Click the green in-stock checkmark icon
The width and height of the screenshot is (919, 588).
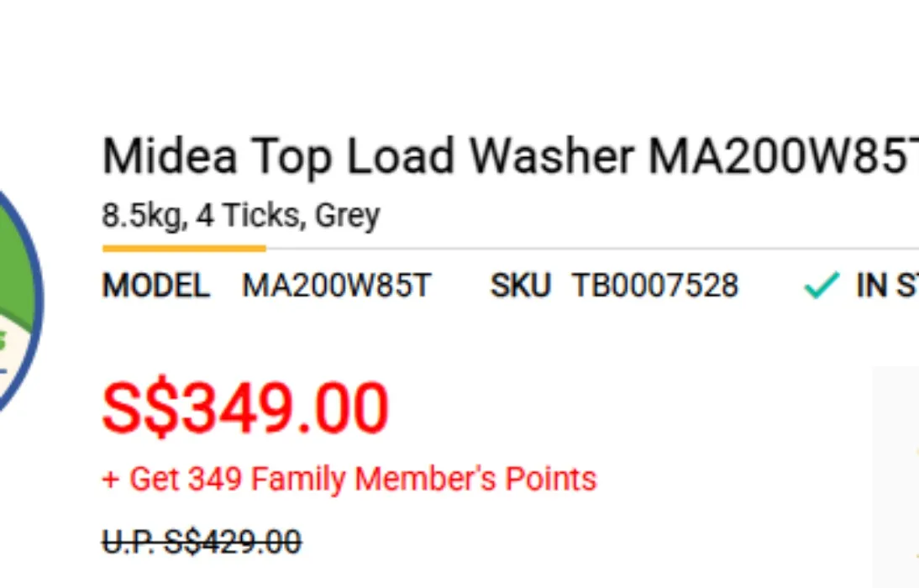pyautogui.click(x=822, y=286)
